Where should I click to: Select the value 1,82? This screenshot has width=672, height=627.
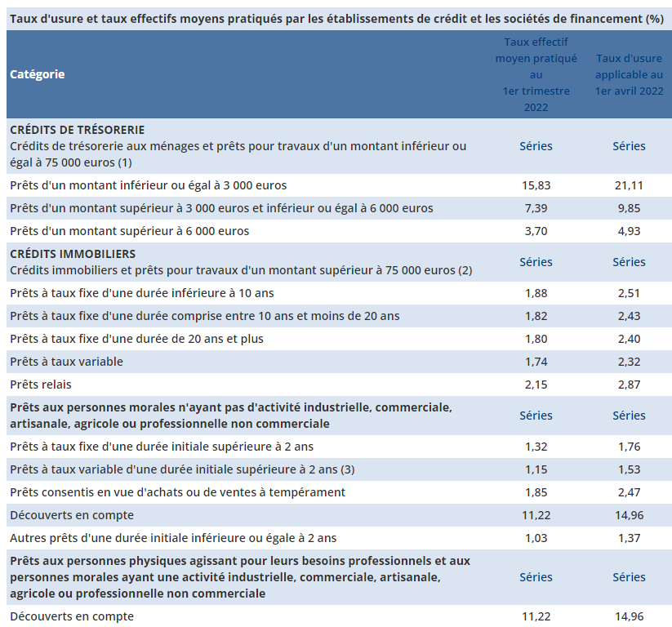(536, 316)
